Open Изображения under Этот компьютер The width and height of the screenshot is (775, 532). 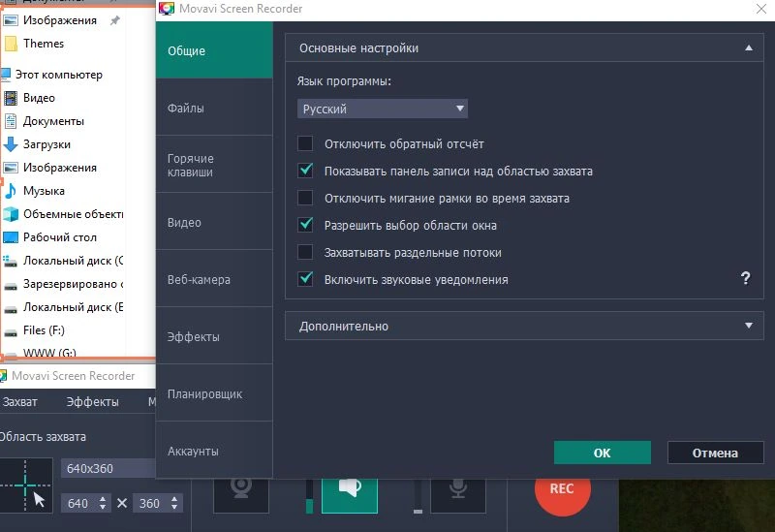coord(60,168)
